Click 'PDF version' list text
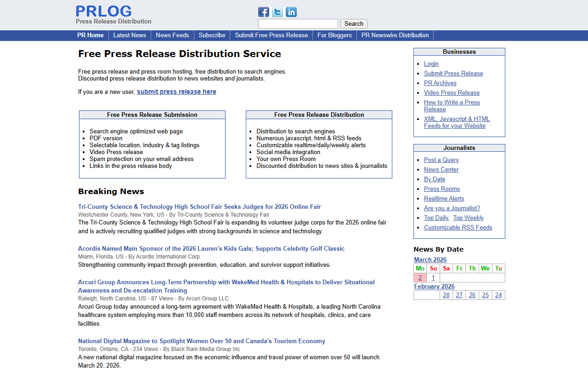Image resolution: width=588 pixels, height=368 pixels. coord(106,138)
